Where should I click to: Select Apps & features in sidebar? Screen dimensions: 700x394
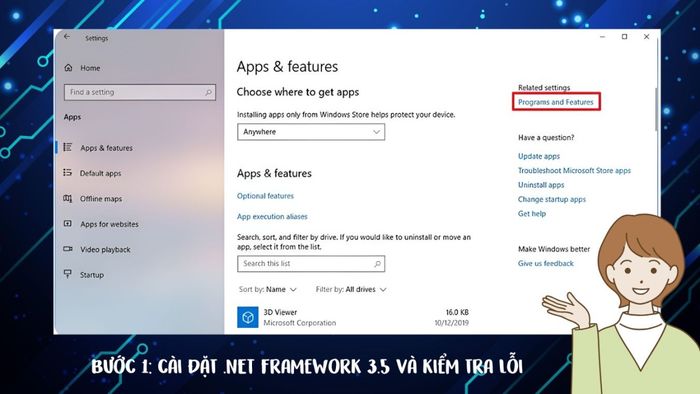point(106,148)
